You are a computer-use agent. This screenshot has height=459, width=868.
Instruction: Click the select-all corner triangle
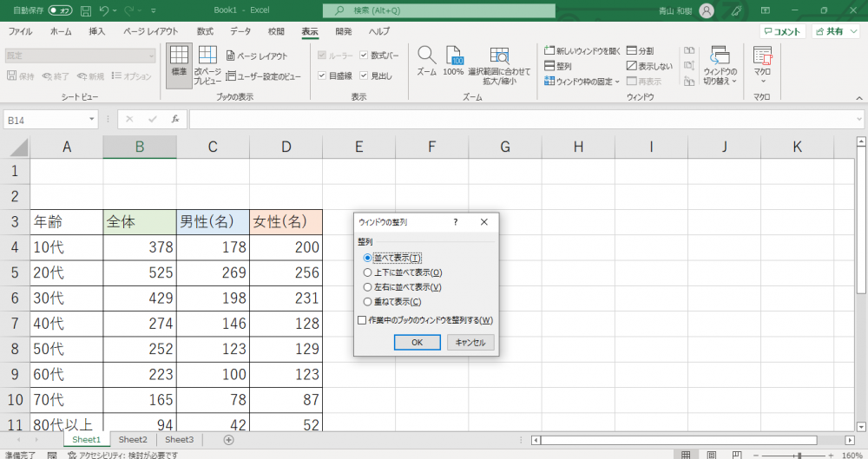19,148
